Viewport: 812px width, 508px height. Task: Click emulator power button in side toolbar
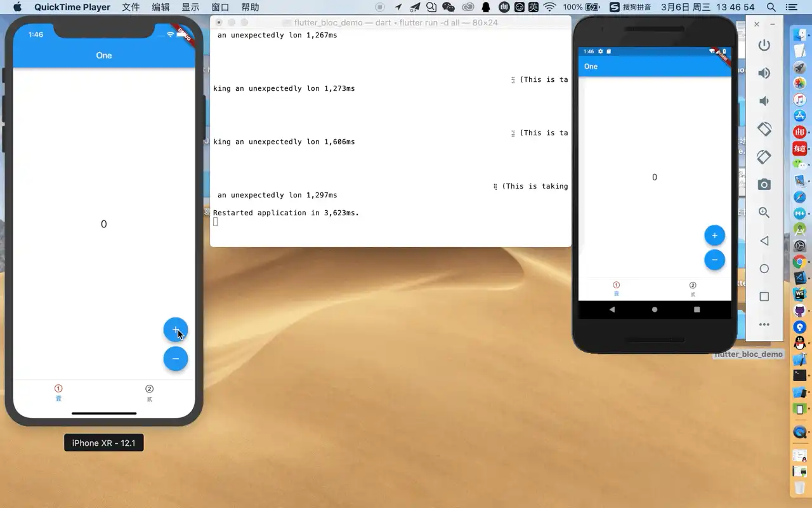[764, 45]
